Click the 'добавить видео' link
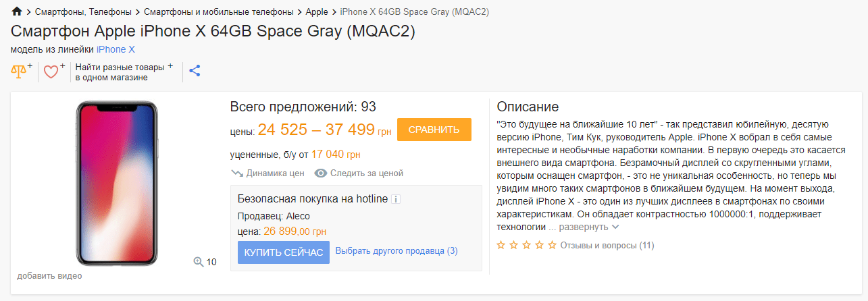This screenshot has height=301, width=868. (49, 275)
